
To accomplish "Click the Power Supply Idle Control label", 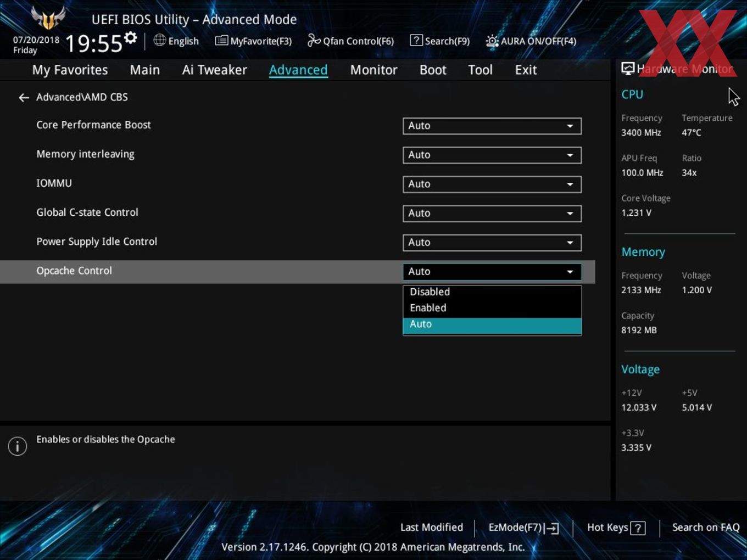I will click(x=97, y=242).
